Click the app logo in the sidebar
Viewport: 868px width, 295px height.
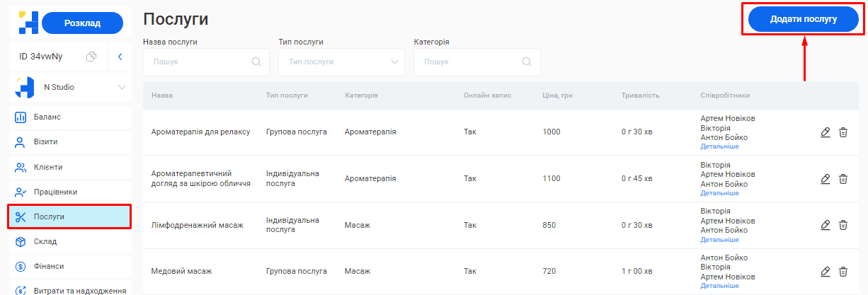[28, 23]
